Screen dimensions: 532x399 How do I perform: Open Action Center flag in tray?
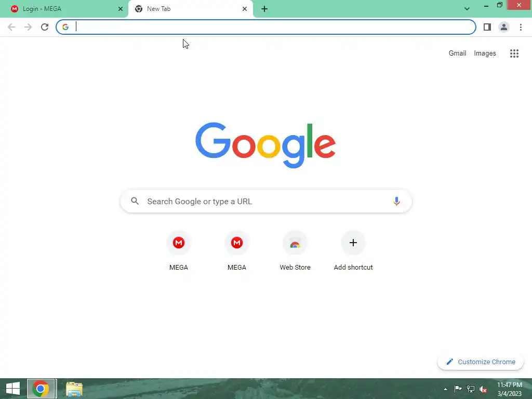[x=458, y=389]
